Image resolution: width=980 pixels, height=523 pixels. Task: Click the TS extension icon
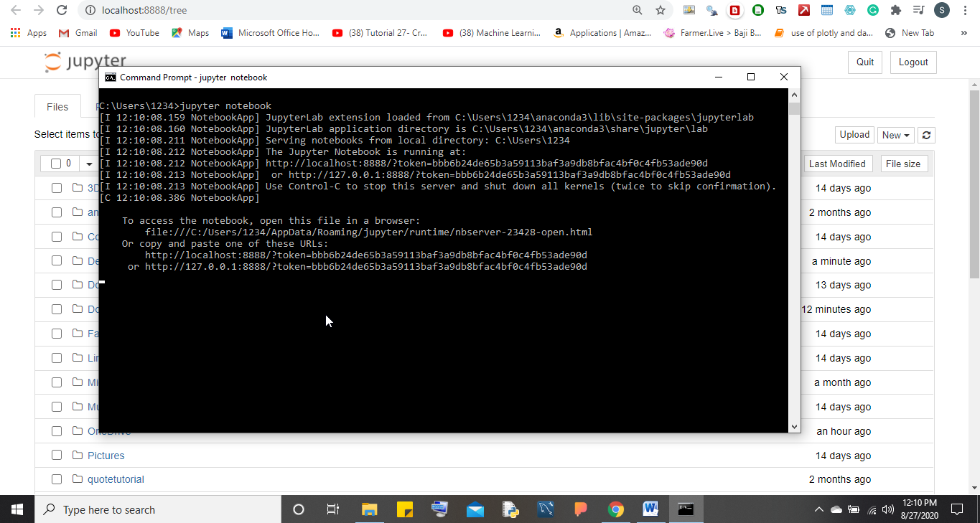781,10
